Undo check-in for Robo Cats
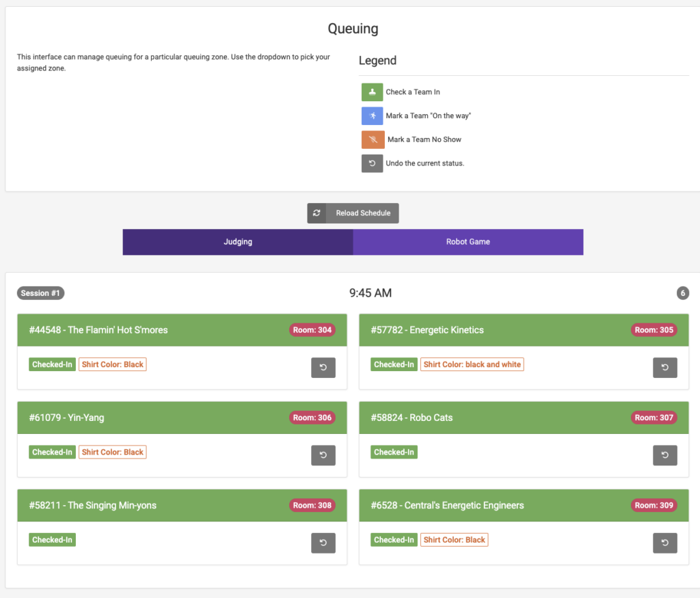This screenshot has height=598, width=700. point(665,455)
